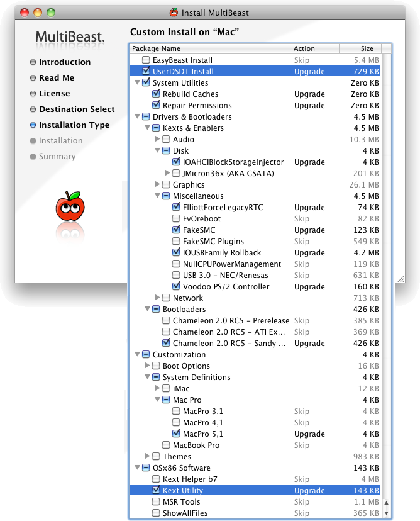Collapse System Definitions group
Image resolution: width=420 pixels, height=521 pixels.
[147, 377]
